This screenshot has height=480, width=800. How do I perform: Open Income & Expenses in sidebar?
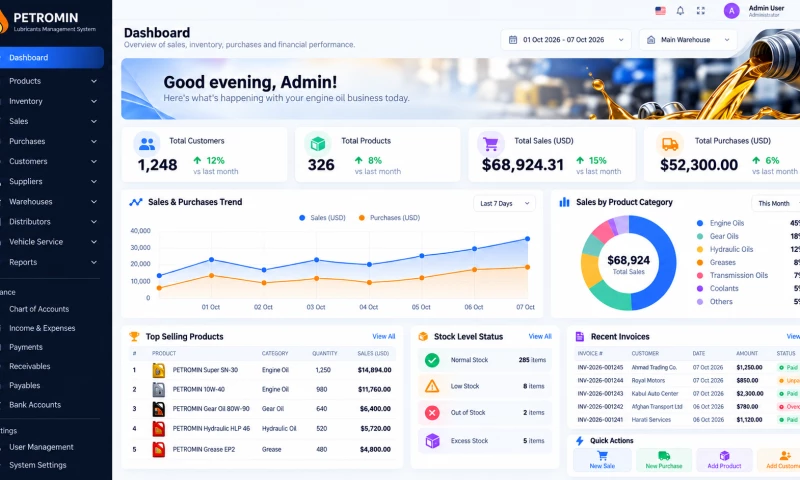tap(42, 329)
